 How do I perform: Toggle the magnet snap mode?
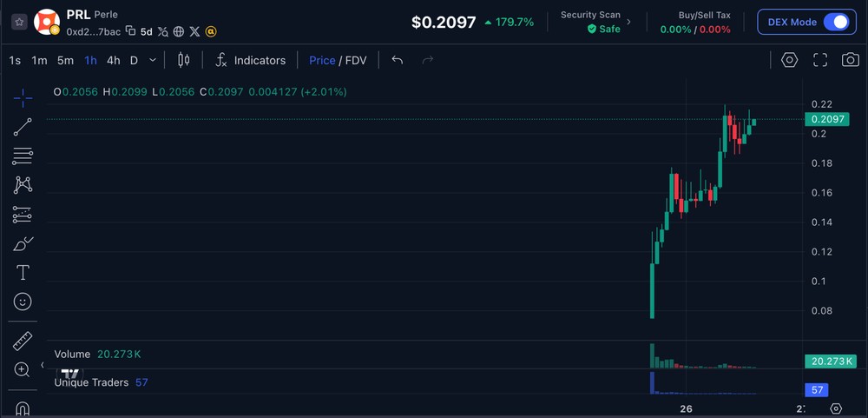pyautogui.click(x=23, y=409)
